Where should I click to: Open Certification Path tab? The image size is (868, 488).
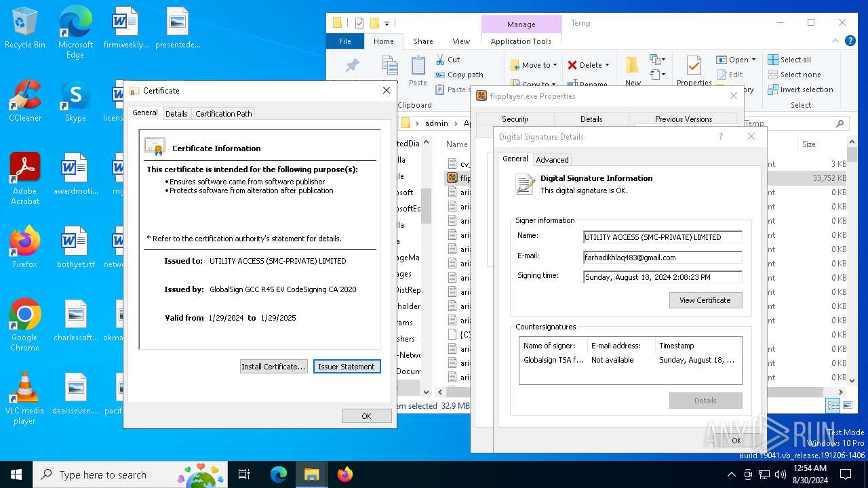tap(224, 114)
